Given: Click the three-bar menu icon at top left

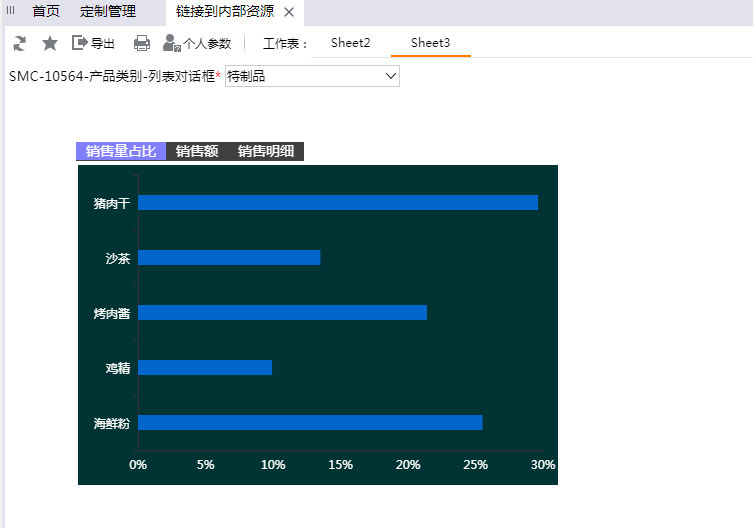Looking at the screenshot, I should (x=11, y=10).
